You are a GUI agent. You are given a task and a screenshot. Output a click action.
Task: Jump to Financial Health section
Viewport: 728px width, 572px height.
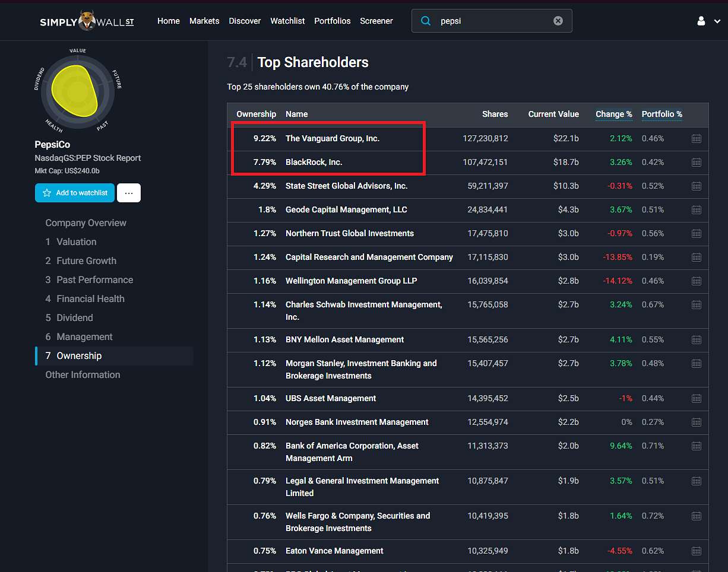coord(85,299)
